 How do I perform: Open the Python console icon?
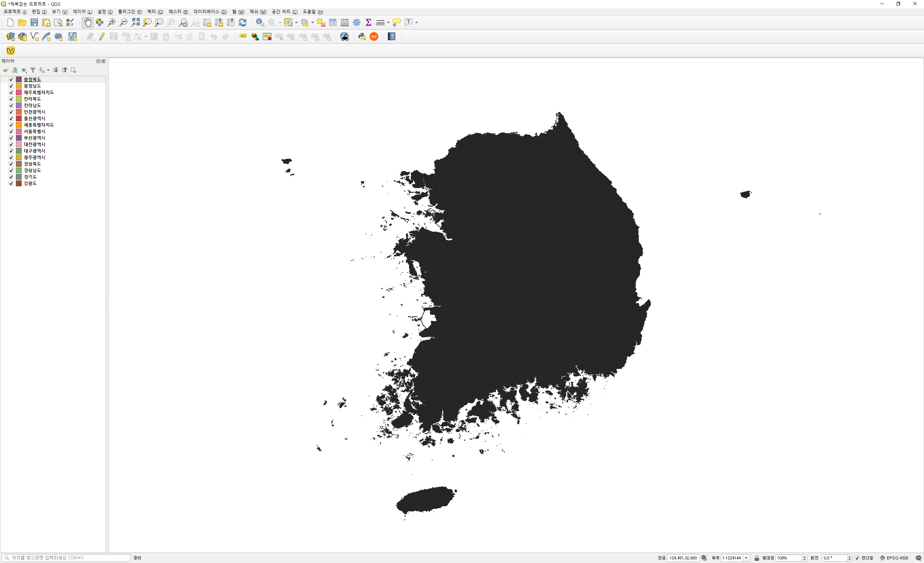point(362,36)
